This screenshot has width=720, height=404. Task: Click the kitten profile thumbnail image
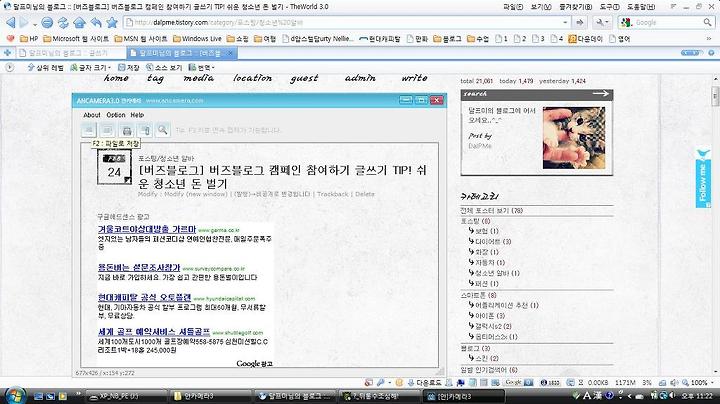coord(574,138)
